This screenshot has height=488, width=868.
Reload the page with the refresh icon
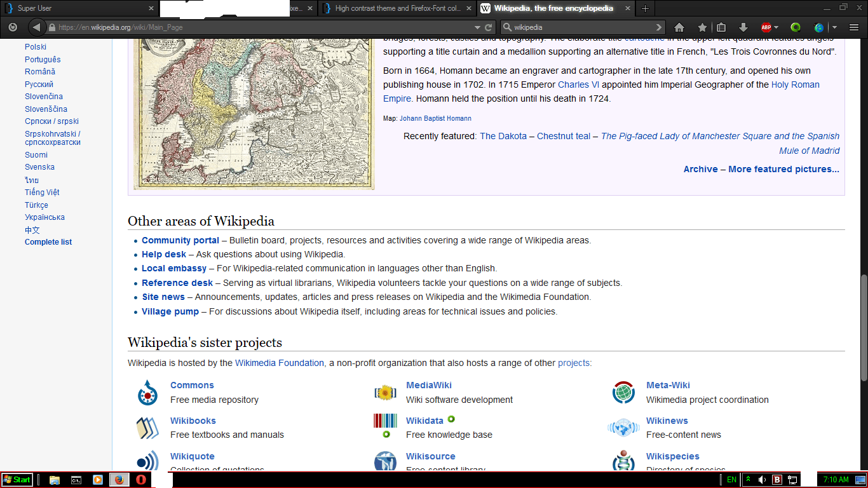(489, 27)
